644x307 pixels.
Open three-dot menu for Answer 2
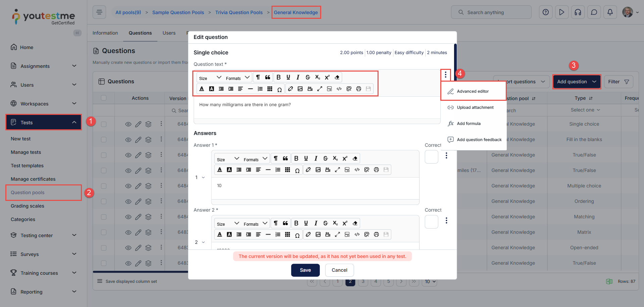tap(446, 221)
